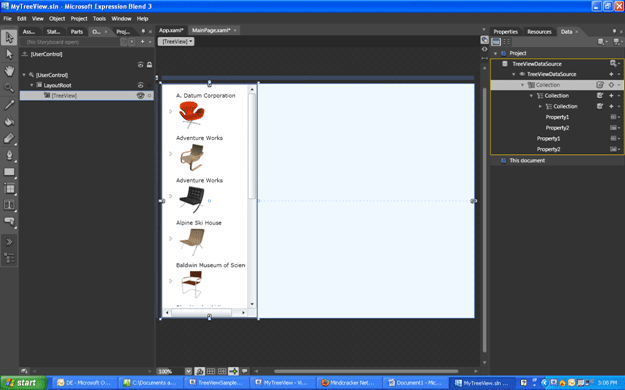Collapse the selected Collection node

(x=523, y=85)
